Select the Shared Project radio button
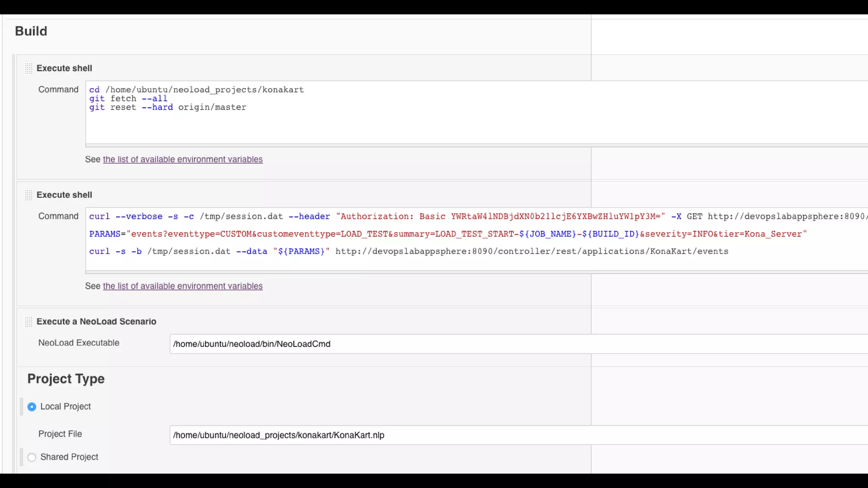 point(32,457)
